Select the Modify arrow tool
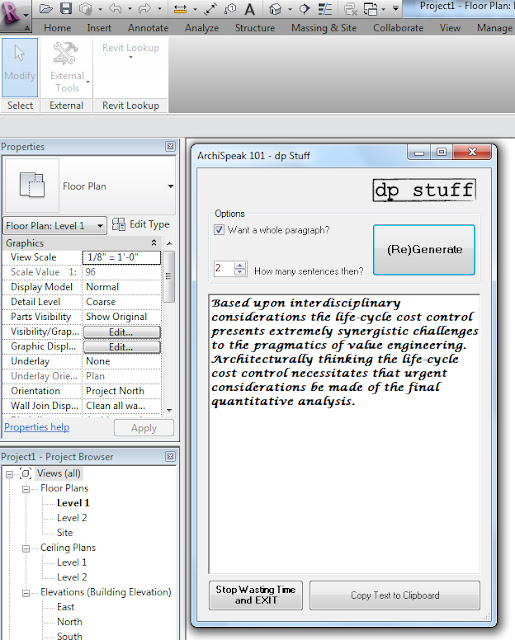 20,67
